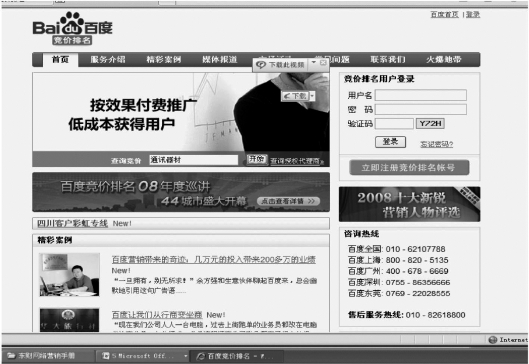Focus the 用户名 input field
529x364 pixels.
[421, 95]
